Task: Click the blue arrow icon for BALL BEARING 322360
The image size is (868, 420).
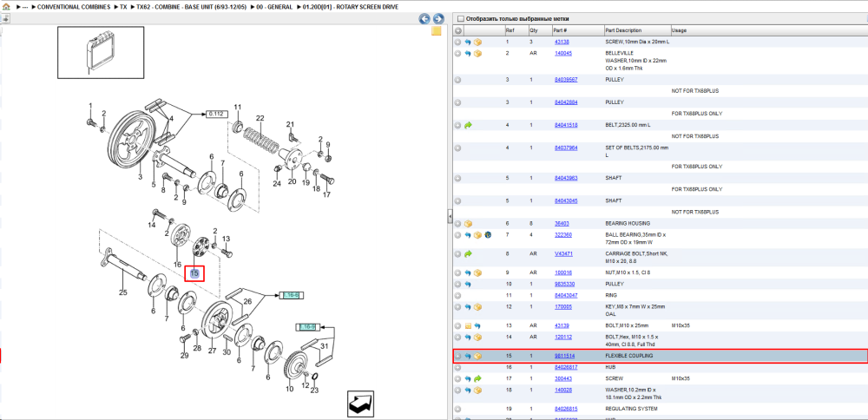Action: (x=468, y=235)
